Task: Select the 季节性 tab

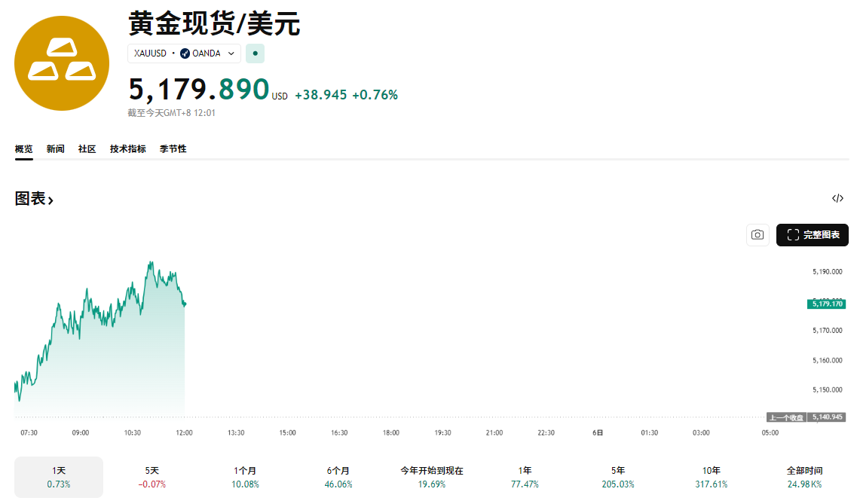Action: [173, 148]
